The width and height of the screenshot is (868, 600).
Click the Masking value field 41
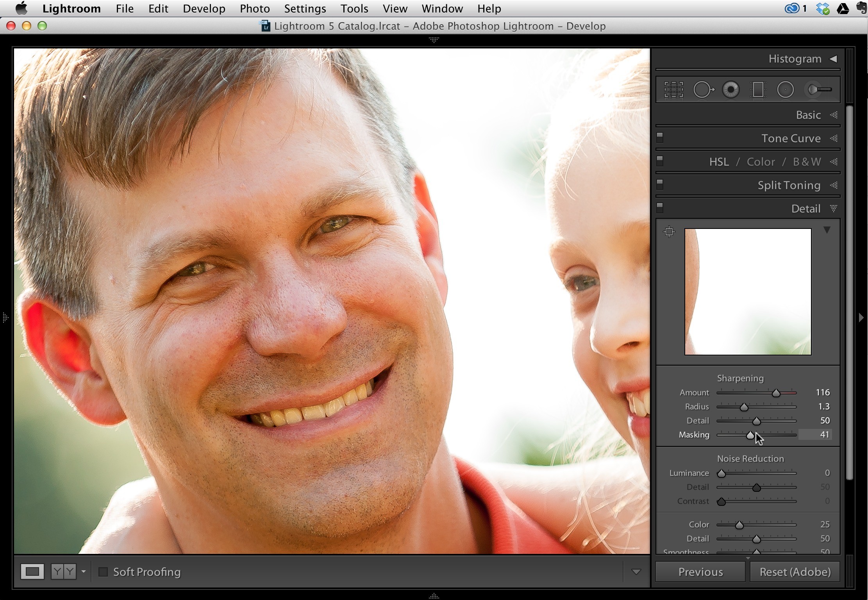(x=815, y=434)
